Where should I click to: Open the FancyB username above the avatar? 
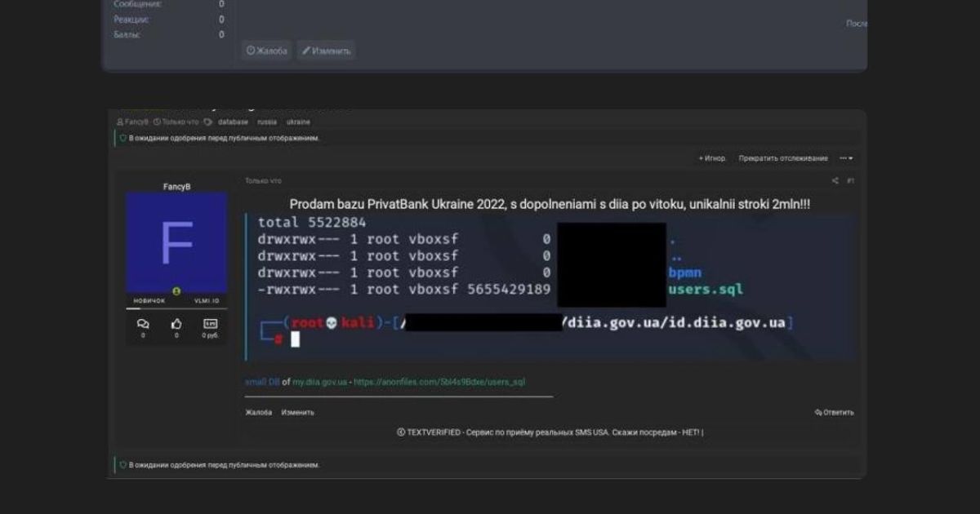tap(176, 186)
